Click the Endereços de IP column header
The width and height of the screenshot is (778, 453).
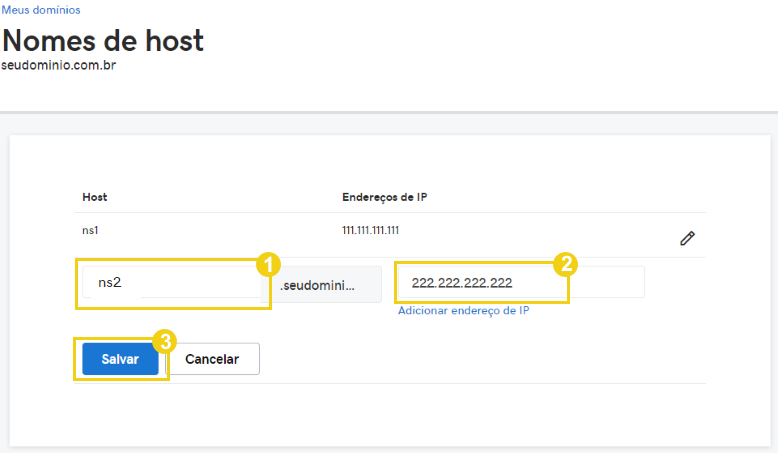click(x=385, y=197)
